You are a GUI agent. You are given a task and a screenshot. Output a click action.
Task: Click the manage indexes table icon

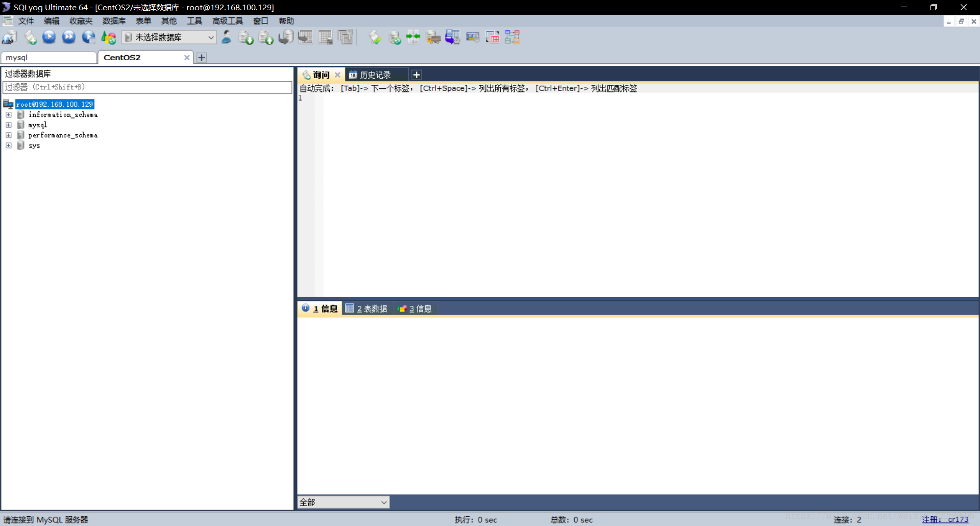(x=346, y=37)
